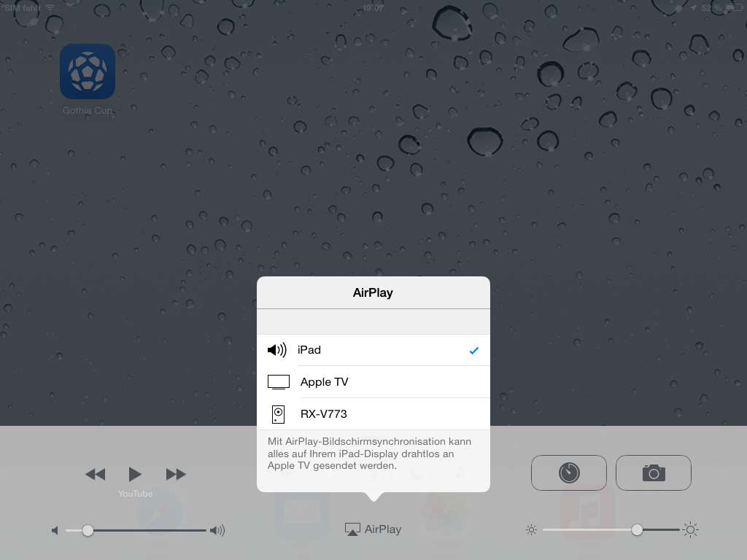Start playback with the play button
Viewport: 747px width, 560px height.
135,474
